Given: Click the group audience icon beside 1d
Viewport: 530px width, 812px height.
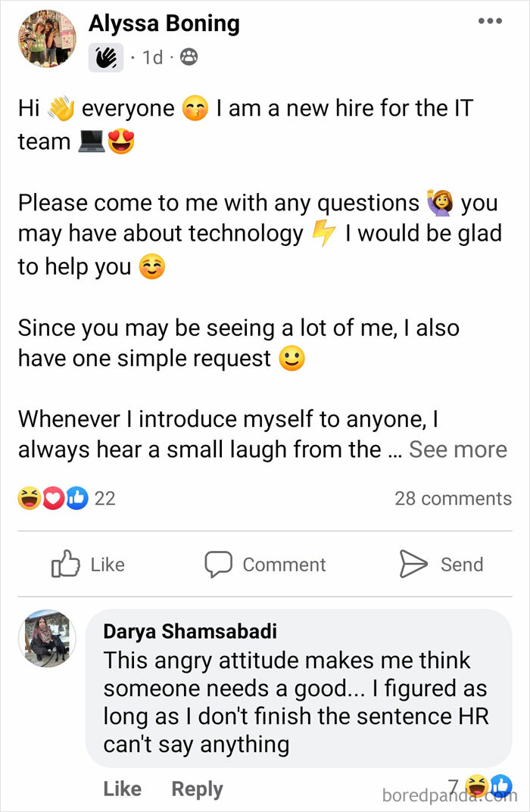Looking at the screenshot, I should [190, 57].
